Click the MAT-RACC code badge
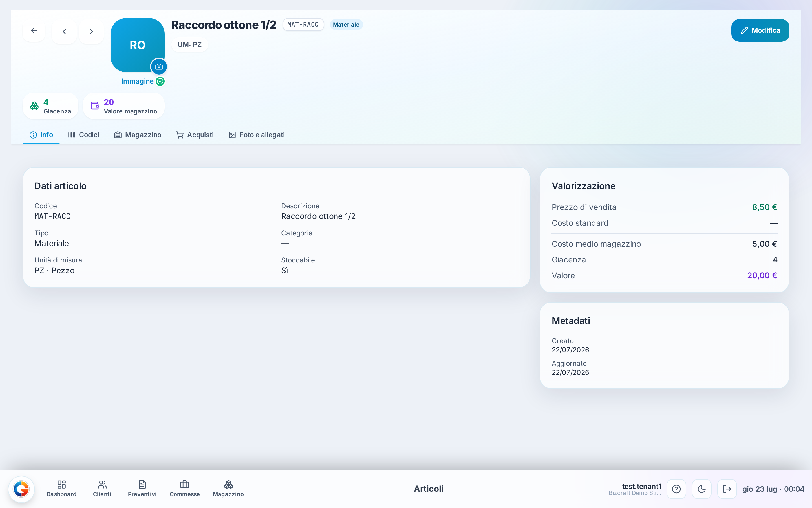This screenshot has height=508, width=812. pyautogui.click(x=303, y=25)
